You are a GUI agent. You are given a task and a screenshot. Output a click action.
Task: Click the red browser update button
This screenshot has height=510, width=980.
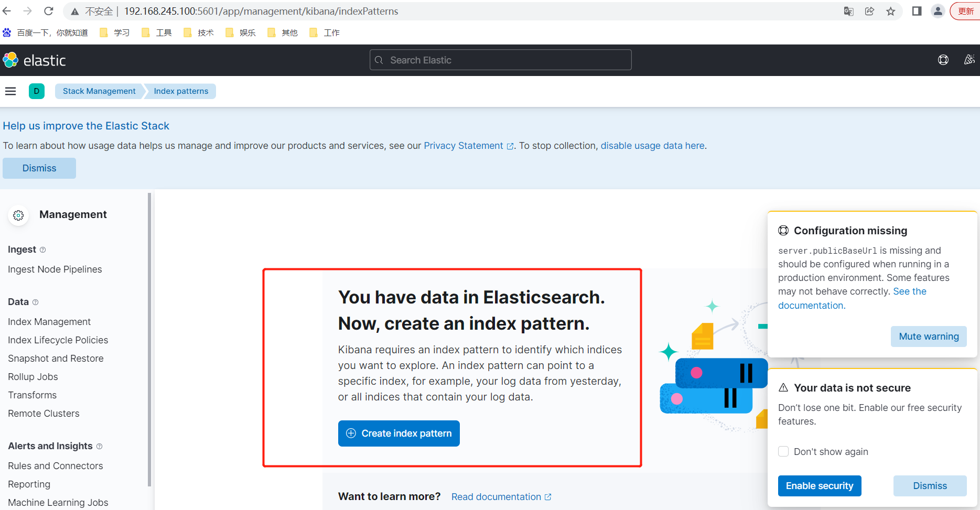pos(965,11)
